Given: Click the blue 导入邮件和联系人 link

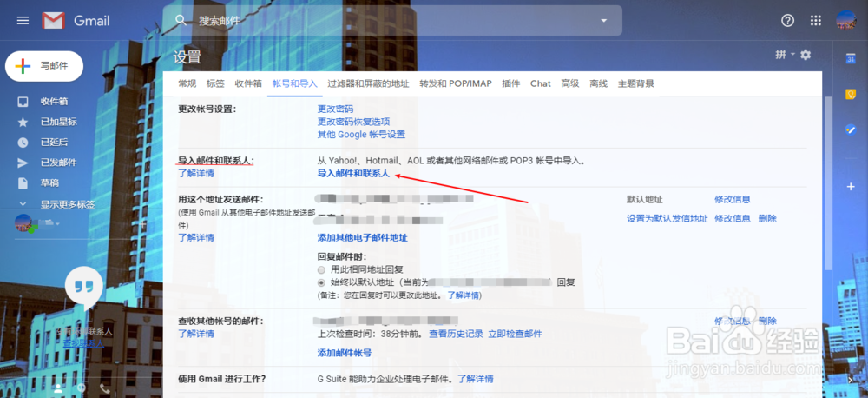Looking at the screenshot, I should pyautogui.click(x=353, y=174).
